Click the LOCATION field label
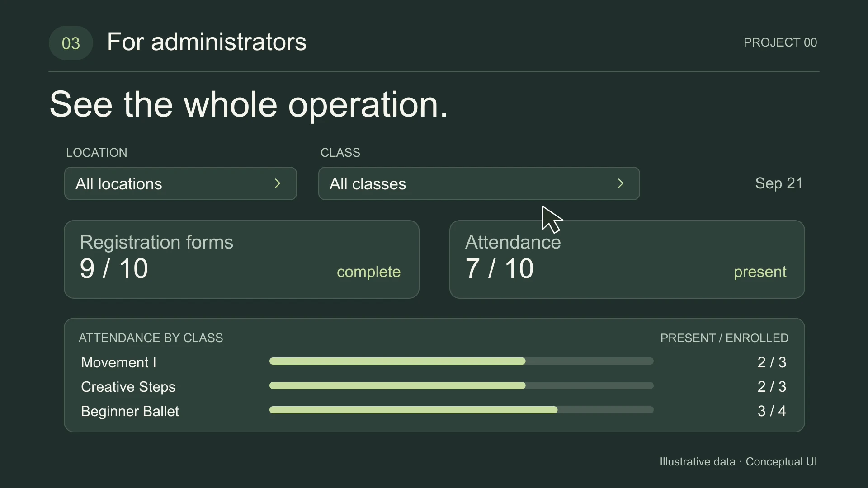The image size is (868, 488). click(97, 153)
